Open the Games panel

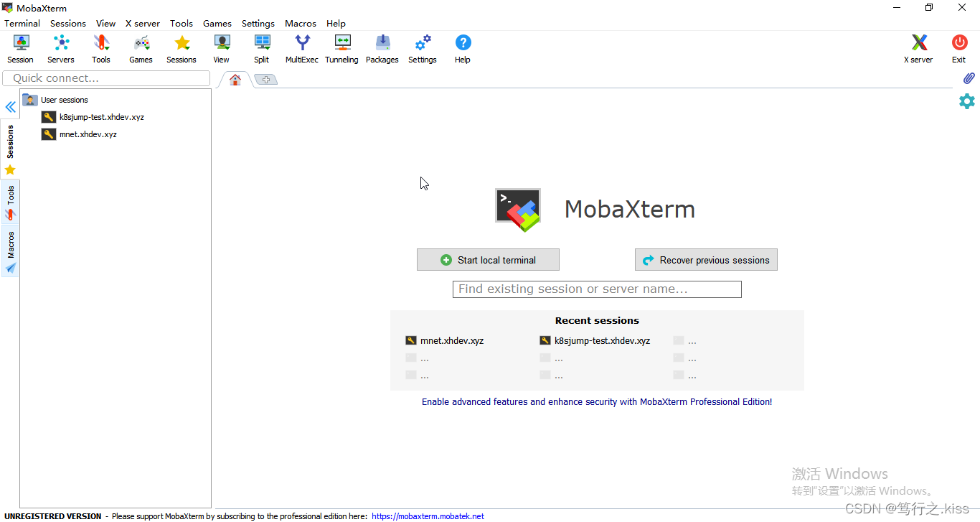141,48
